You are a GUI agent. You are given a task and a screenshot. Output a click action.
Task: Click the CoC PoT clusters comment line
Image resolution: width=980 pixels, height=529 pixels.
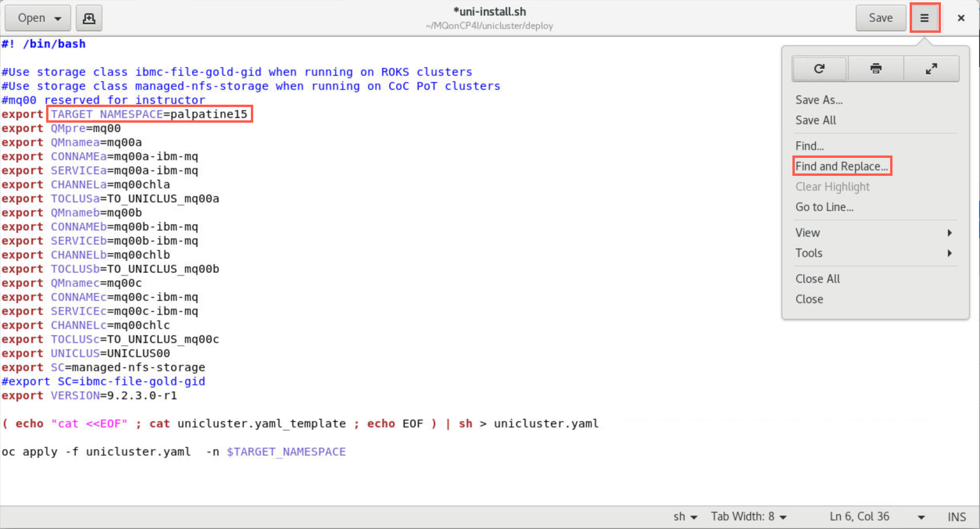[251, 86]
